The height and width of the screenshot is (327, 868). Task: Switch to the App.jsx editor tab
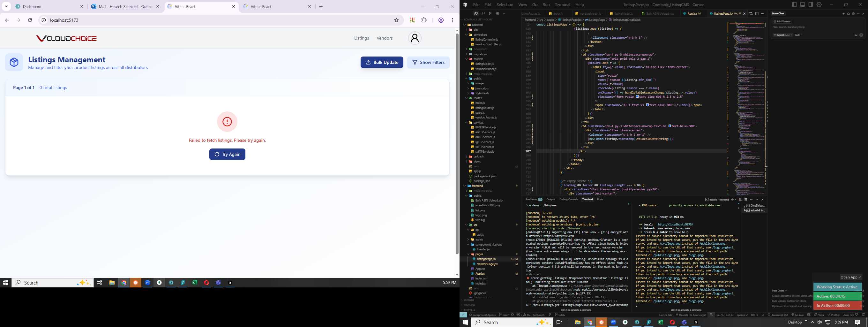tap(692, 14)
